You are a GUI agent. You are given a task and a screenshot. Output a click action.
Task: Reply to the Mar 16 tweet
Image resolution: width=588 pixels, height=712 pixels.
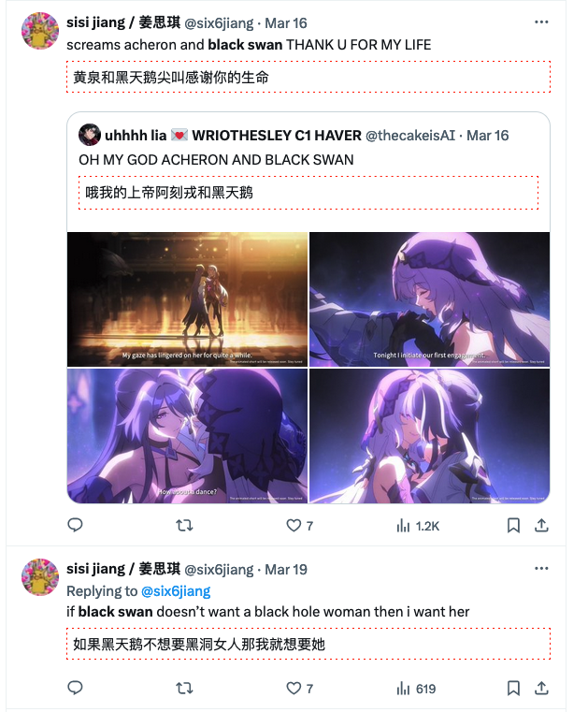point(75,525)
